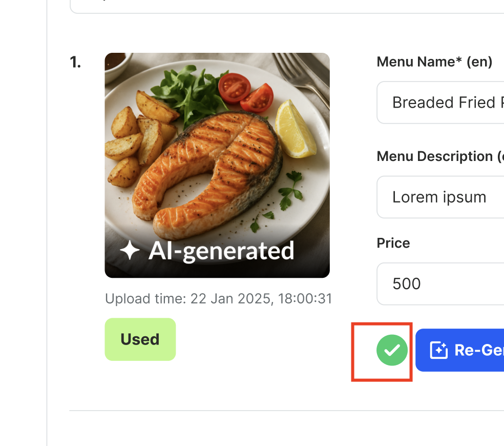Viewport: 504px width, 446px height.
Task: Click the green Used badge
Action: (140, 339)
